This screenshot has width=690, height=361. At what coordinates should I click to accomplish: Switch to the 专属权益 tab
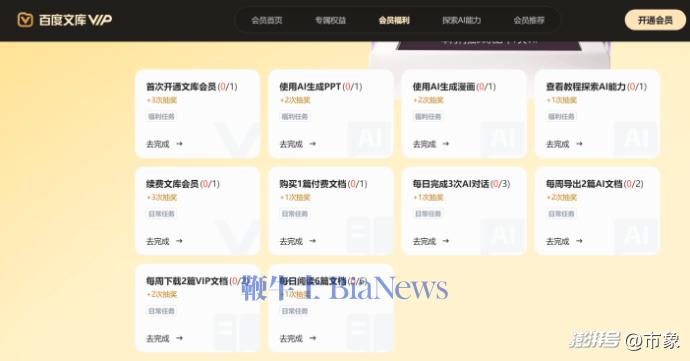(x=330, y=20)
